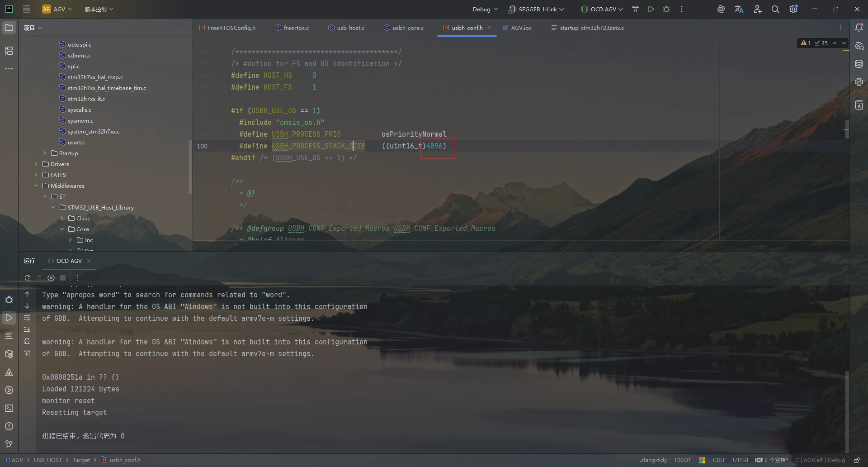Image resolution: width=868 pixels, height=467 pixels.
Task: Open OCD AGV run configuration dropdown
Action: click(602, 9)
